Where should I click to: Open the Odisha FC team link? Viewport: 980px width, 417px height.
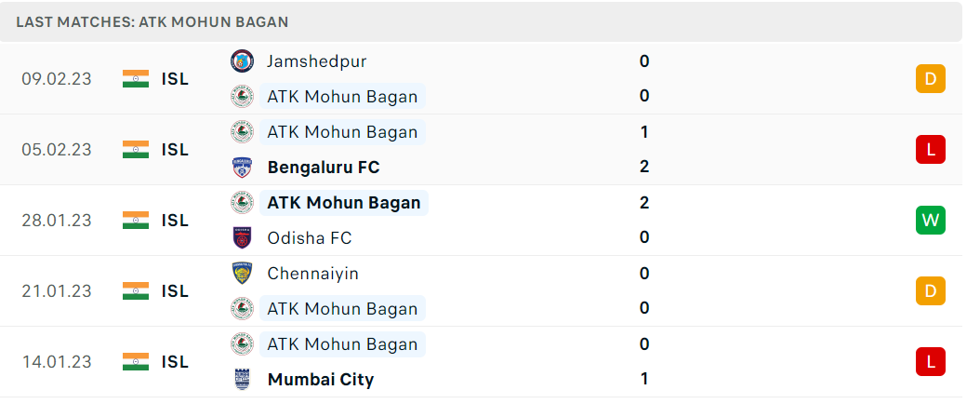[310, 238]
